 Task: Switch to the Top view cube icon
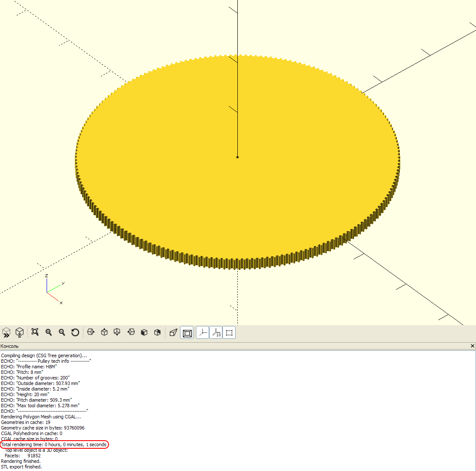pos(104,332)
